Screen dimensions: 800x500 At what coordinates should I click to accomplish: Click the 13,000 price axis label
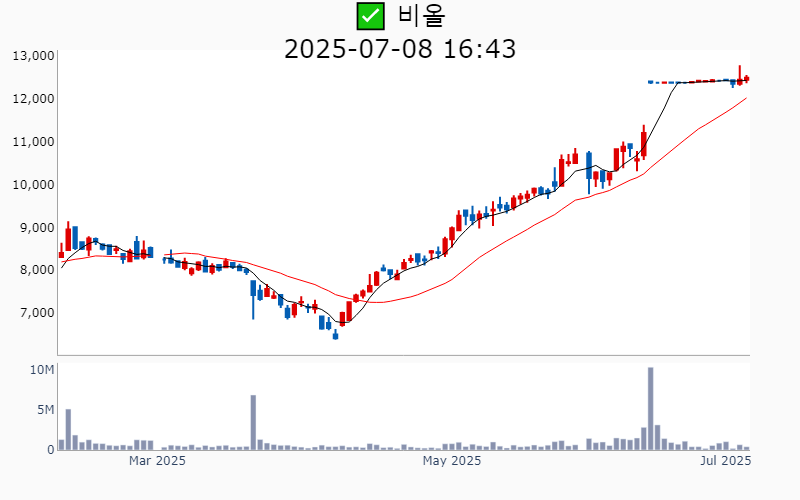click(x=34, y=56)
